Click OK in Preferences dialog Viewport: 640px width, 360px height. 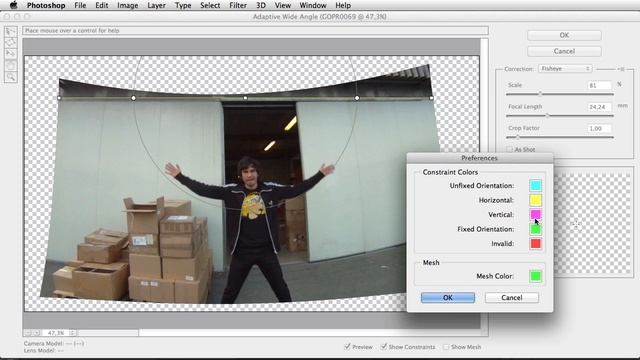[448, 298]
